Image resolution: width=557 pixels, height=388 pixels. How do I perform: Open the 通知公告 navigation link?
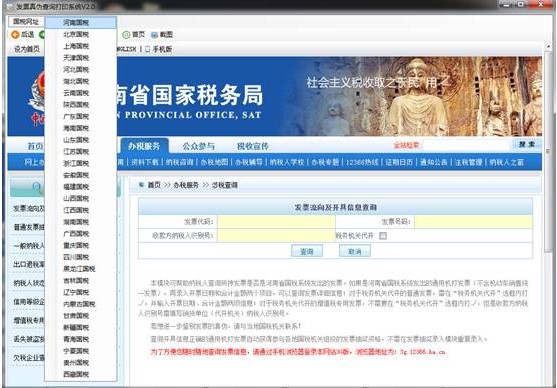pos(433,162)
